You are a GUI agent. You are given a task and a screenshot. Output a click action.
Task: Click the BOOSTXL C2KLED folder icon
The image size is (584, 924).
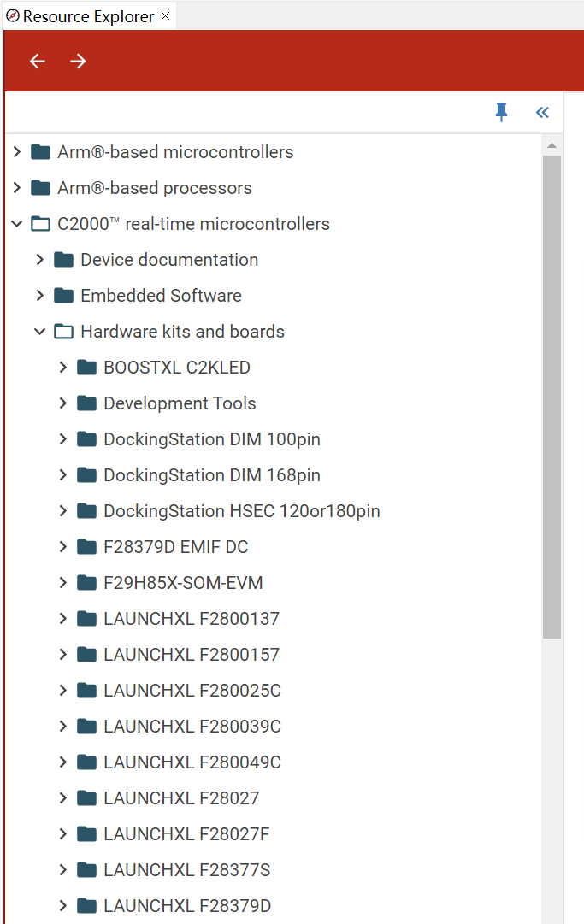[86, 368]
